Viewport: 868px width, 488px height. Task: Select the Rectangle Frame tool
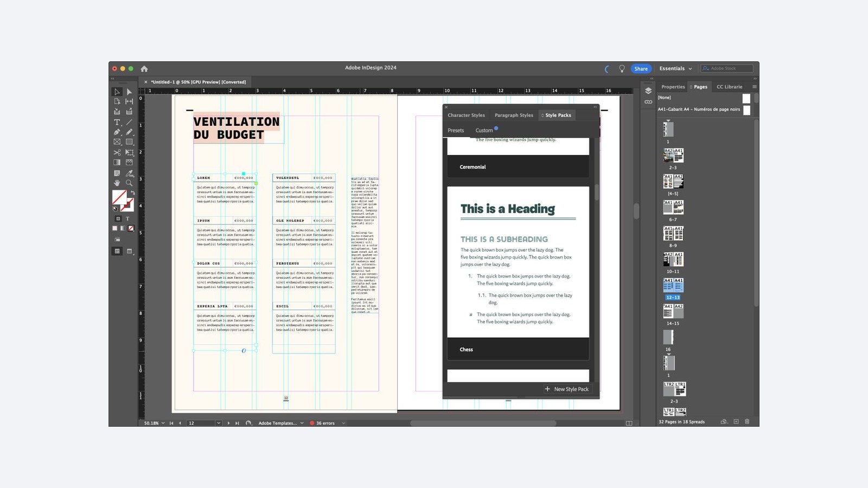tap(117, 142)
